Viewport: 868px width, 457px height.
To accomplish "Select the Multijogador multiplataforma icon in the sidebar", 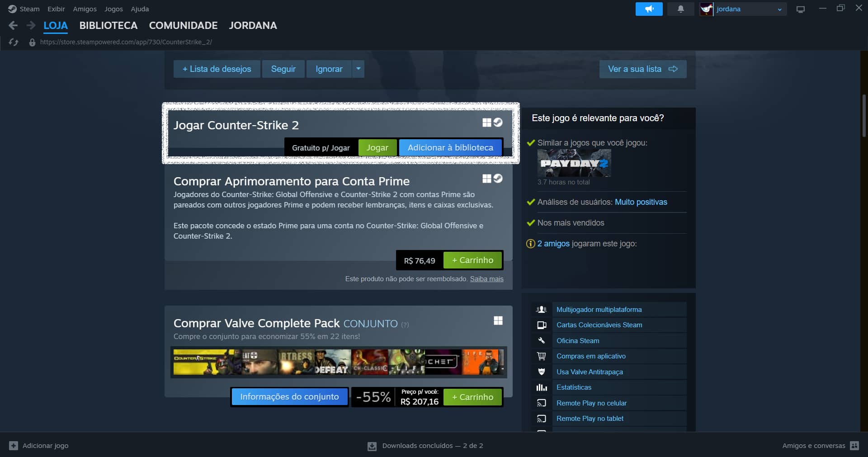I will pos(542,309).
